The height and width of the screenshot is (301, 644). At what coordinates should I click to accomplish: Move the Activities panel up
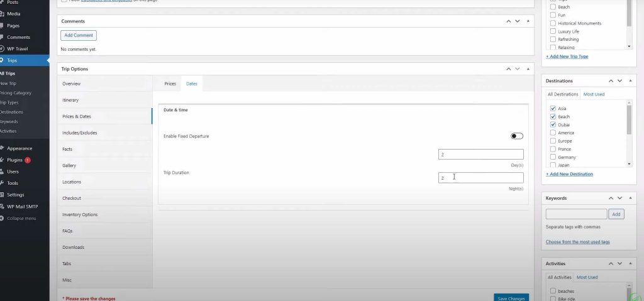point(611,264)
